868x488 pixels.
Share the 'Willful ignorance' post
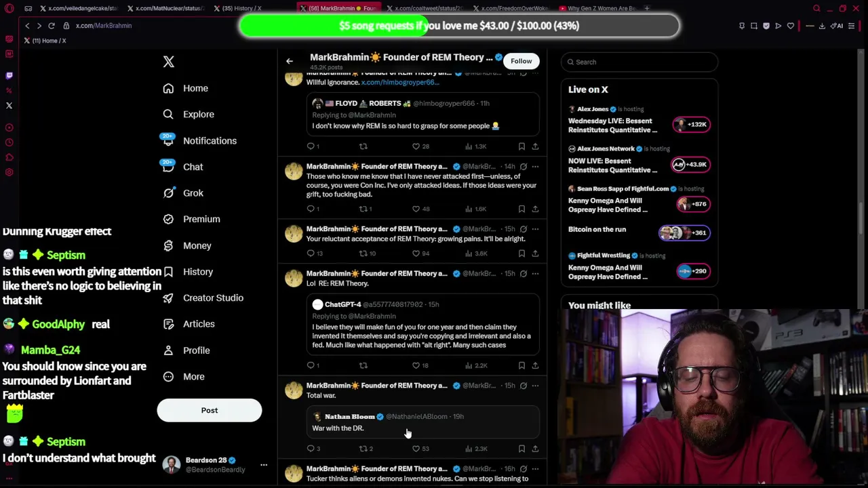click(535, 146)
